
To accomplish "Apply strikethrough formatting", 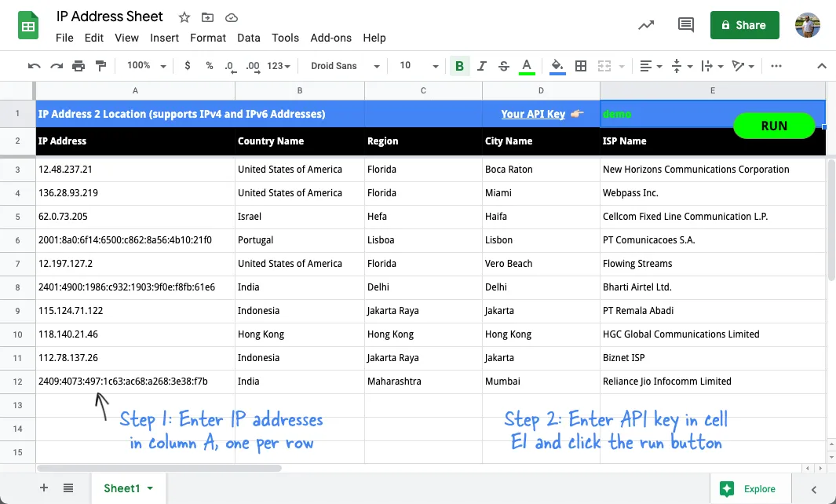I will coord(503,66).
